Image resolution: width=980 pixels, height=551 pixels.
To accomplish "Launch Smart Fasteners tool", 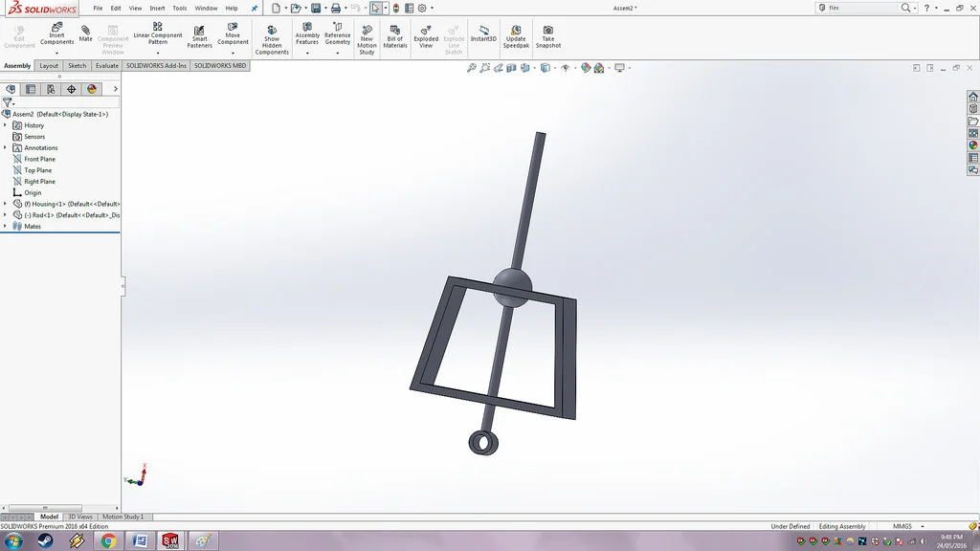I will pyautogui.click(x=199, y=37).
